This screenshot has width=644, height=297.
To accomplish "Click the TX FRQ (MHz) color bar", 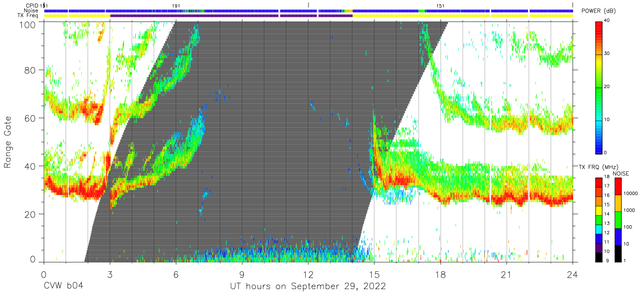I will tap(598, 219).
